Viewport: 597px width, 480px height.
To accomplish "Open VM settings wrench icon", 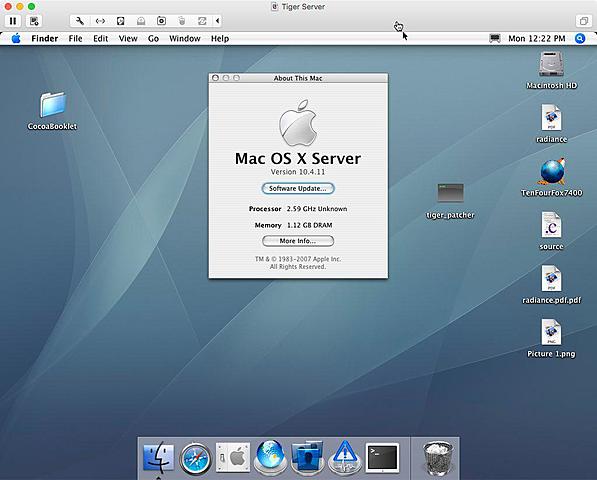I will [80, 21].
